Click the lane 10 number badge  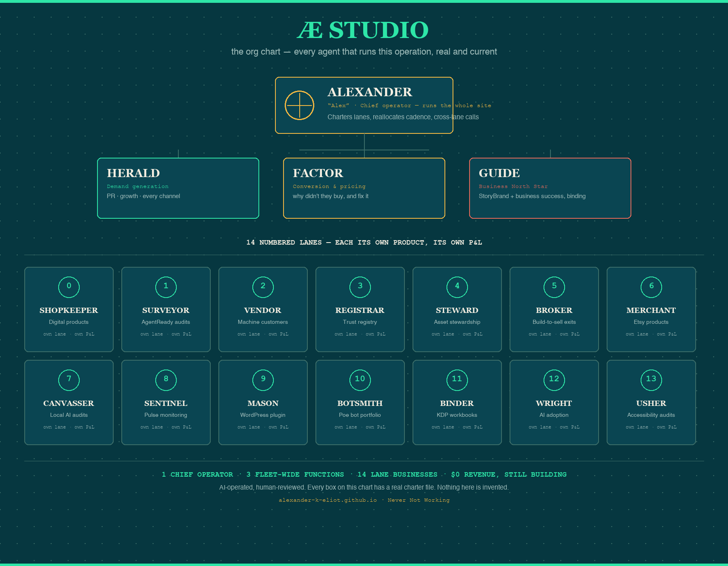pyautogui.click(x=360, y=380)
